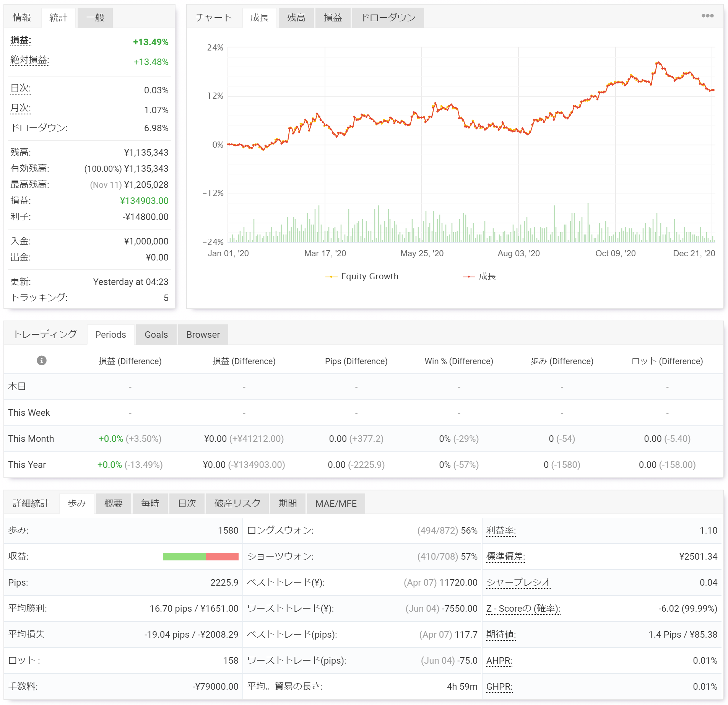The height and width of the screenshot is (705, 728).
Task: Click the This Week row label
Action: 29,413
